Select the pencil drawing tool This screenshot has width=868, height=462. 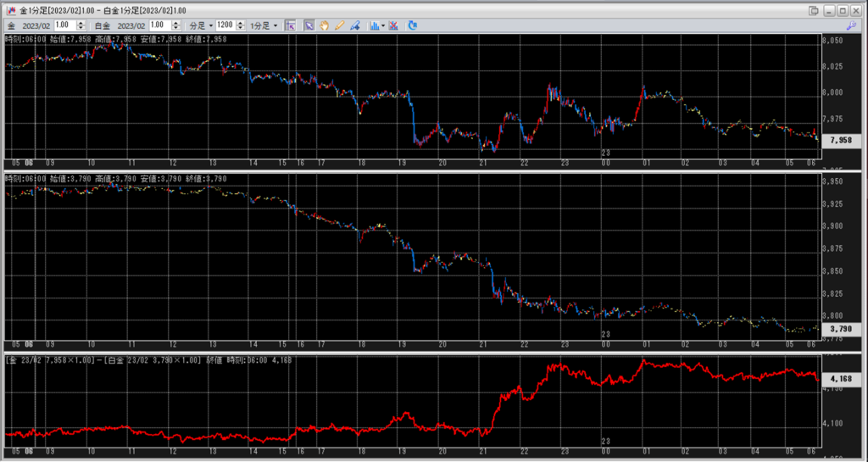coord(339,25)
